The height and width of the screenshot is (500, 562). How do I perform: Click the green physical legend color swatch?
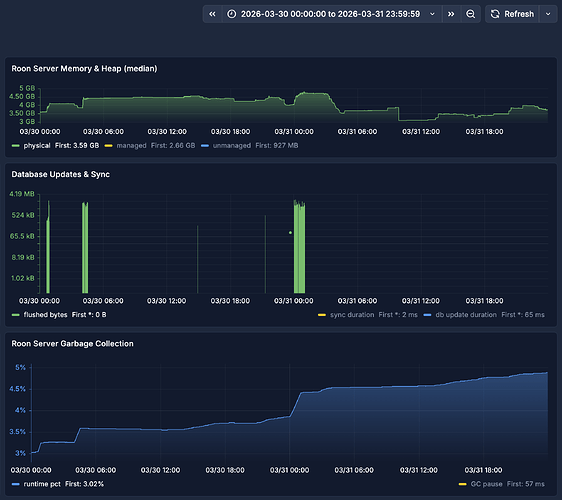tap(15, 146)
